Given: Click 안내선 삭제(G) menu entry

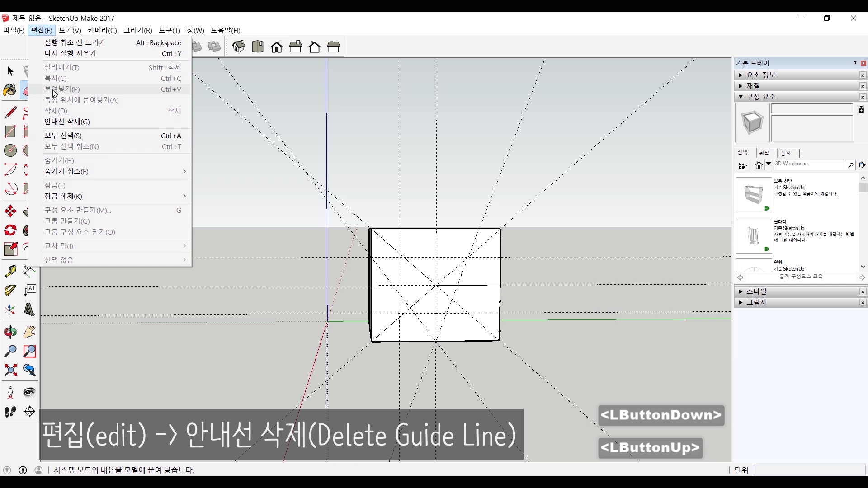Looking at the screenshot, I should (x=67, y=122).
